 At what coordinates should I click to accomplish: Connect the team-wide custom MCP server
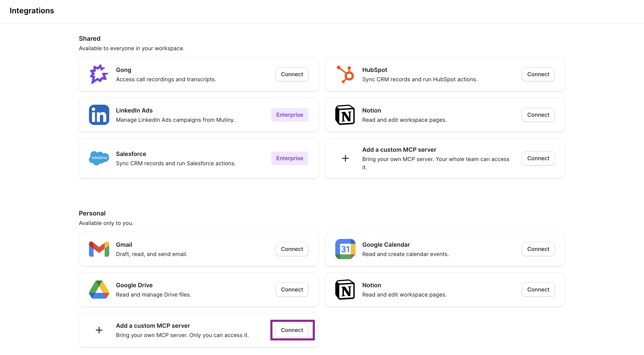538,158
